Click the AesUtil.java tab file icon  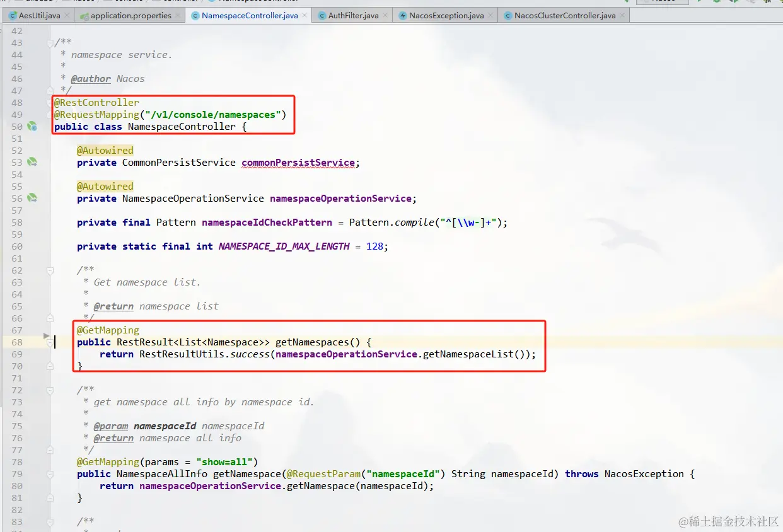pyautogui.click(x=13, y=15)
